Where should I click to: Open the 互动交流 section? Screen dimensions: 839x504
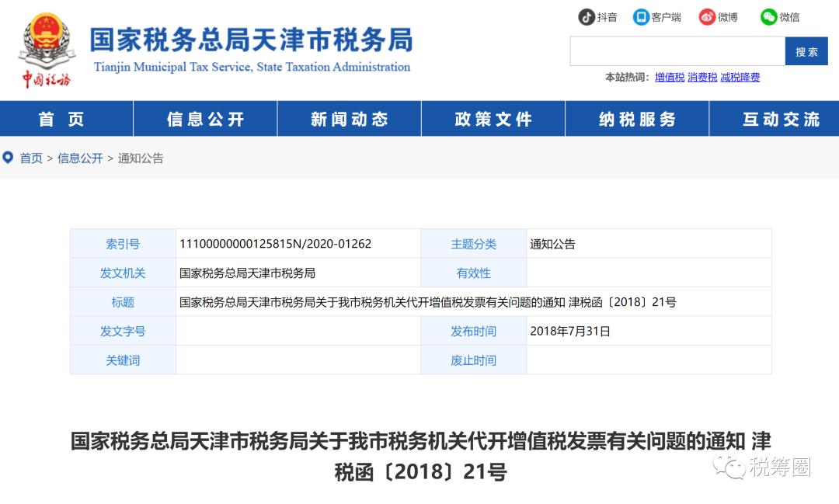[x=781, y=118]
